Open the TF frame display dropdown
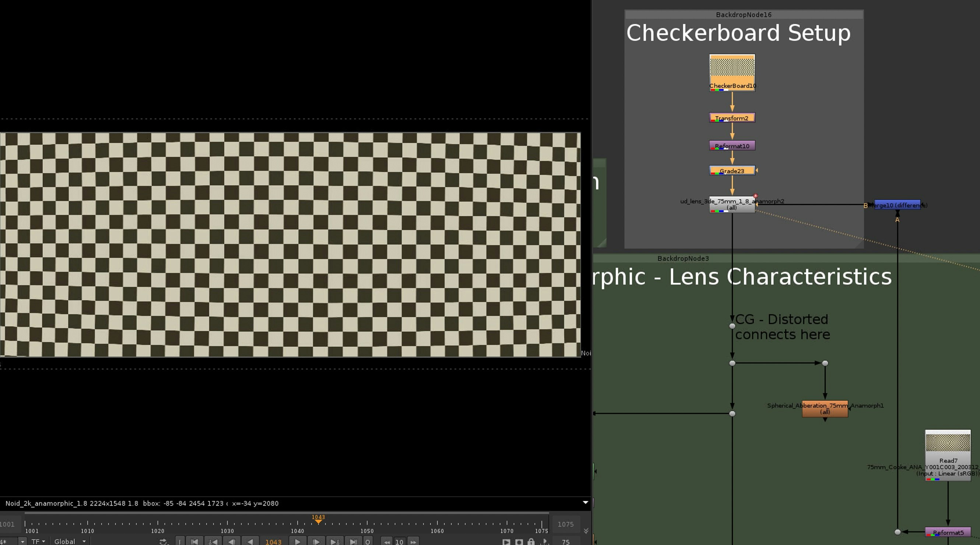Image resolution: width=980 pixels, height=545 pixels. (38, 541)
